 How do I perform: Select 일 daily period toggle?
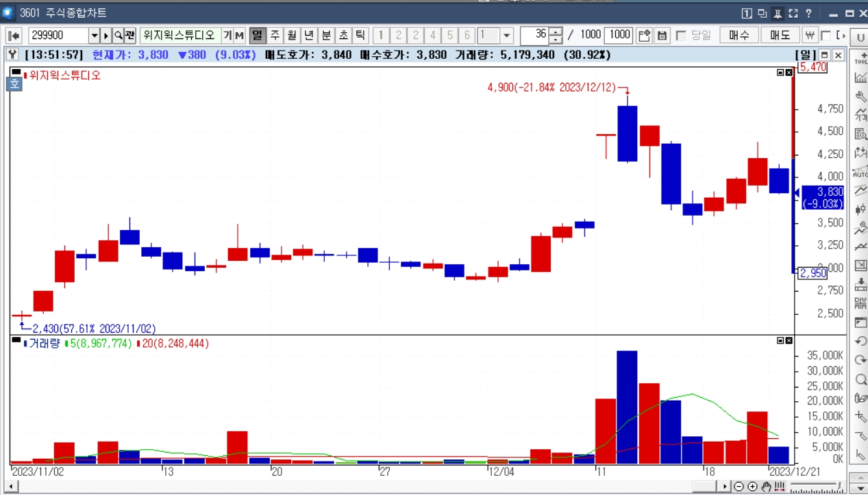pyautogui.click(x=258, y=36)
